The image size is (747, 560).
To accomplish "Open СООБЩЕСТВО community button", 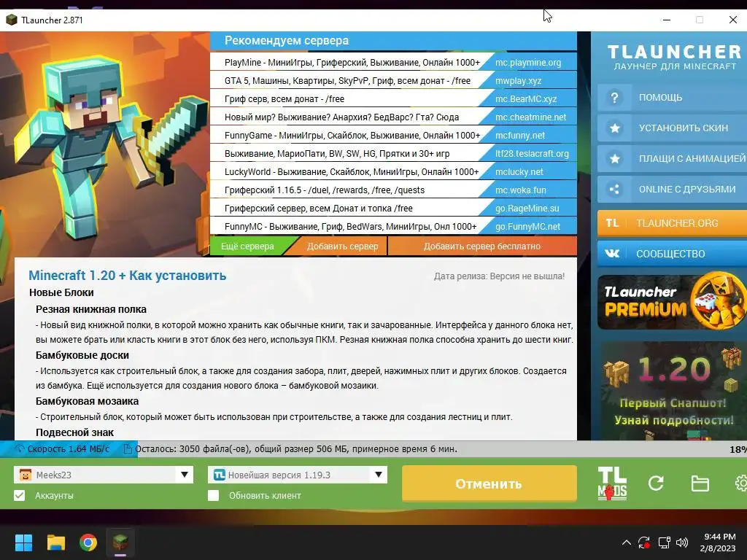I will (672, 253).
